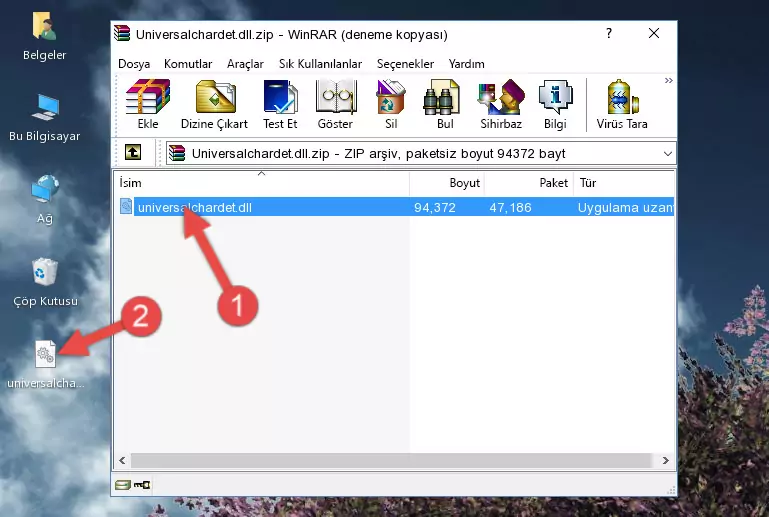Sort by the Tür column header

(624, 182)
